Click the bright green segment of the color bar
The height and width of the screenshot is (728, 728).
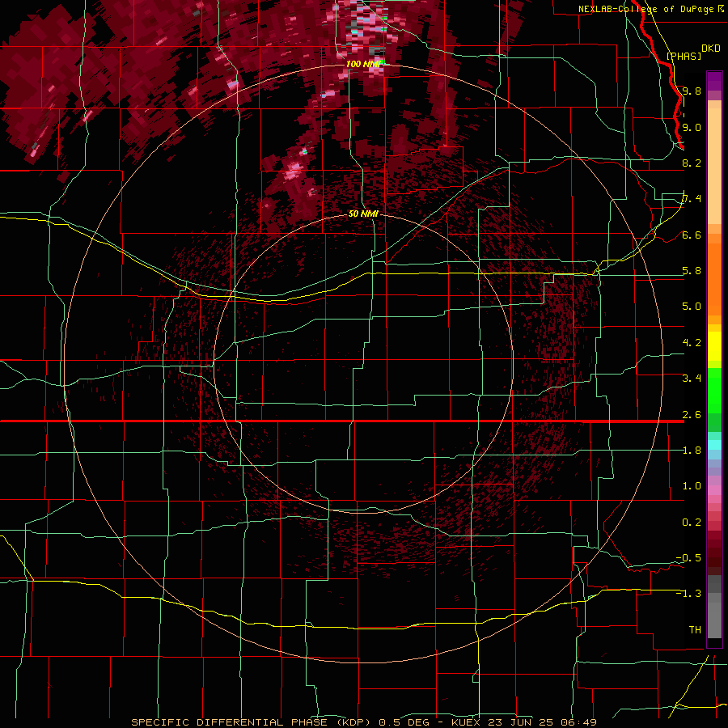tap(714, 390)
